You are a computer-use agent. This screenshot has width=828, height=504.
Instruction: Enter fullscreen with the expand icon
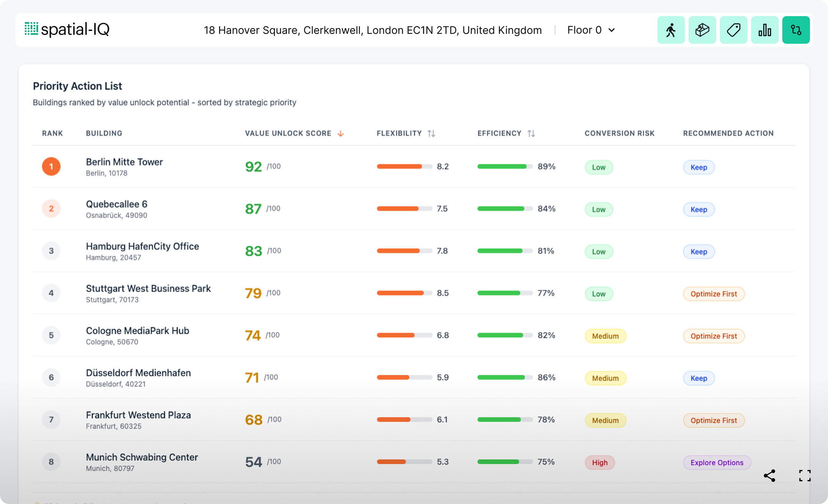tap(805, 476)
